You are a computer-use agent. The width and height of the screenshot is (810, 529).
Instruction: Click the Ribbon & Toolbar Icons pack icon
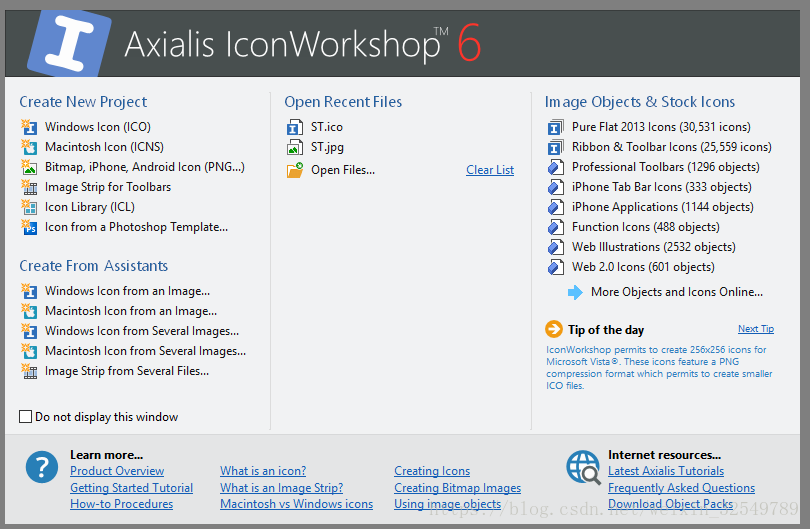pyautogui.click(x=556, y=147)
